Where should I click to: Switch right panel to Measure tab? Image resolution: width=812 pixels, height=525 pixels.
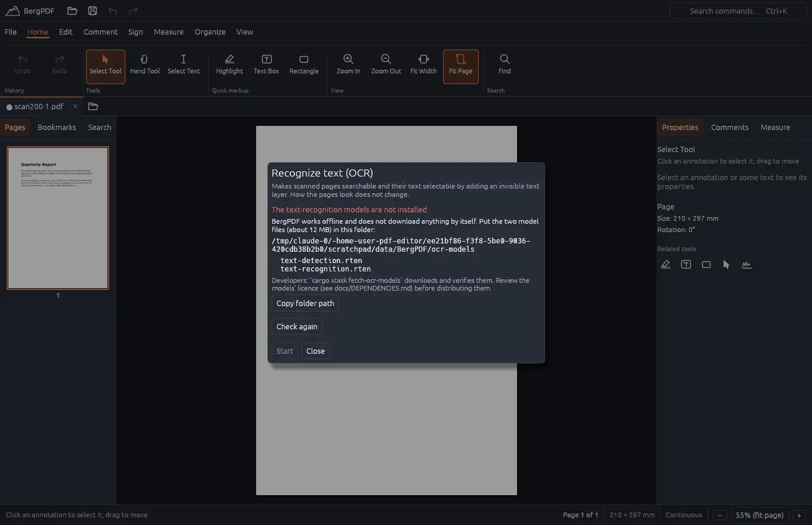tap(775, 127)
